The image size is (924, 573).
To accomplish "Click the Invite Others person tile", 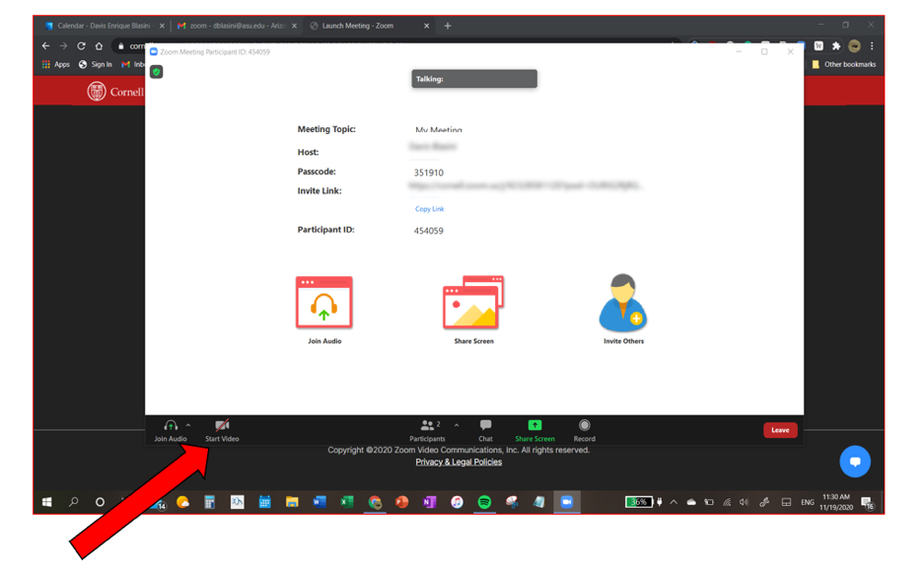I will click(x=623, y=310).
